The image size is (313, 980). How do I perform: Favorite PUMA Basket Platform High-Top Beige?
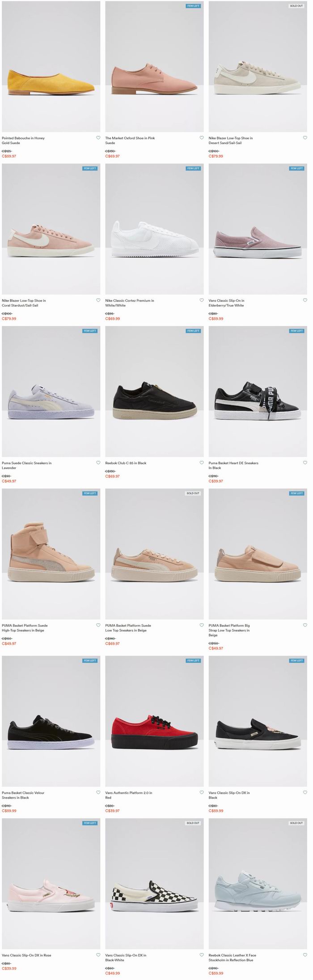point(98,625)
